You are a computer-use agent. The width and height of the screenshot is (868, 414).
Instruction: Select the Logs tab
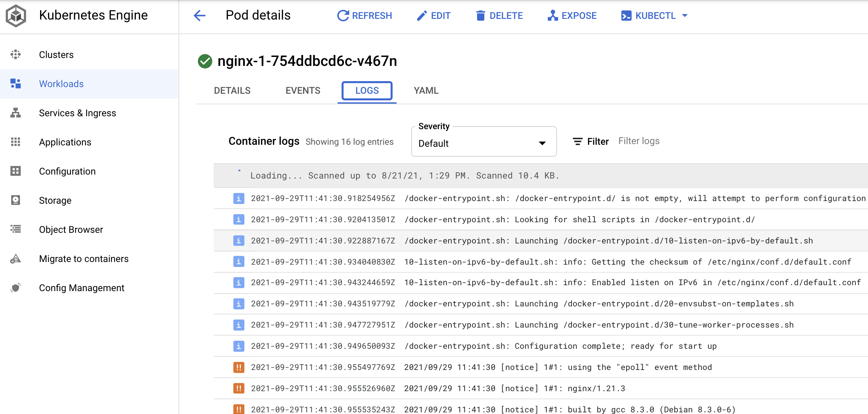[x=367, y=91]
